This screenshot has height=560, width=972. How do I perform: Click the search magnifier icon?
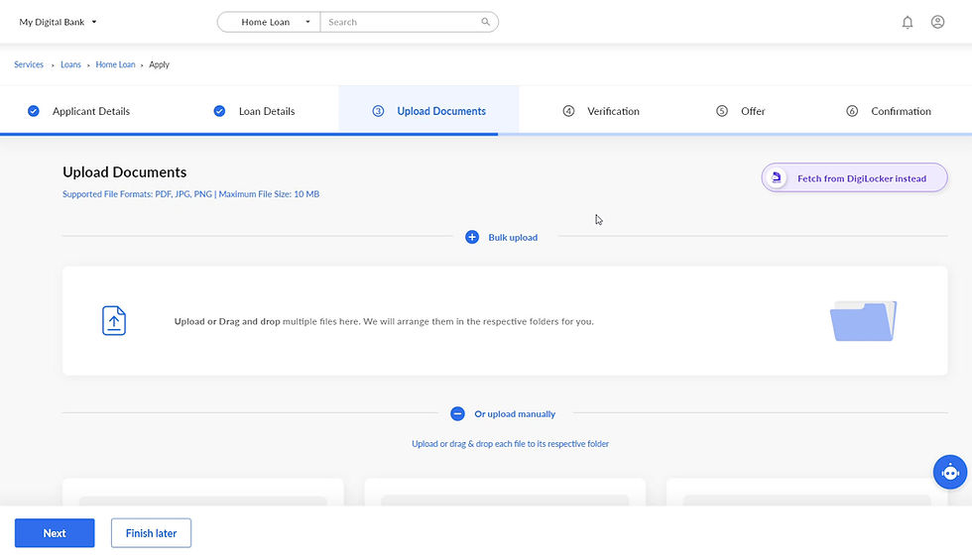pos(485,22)
